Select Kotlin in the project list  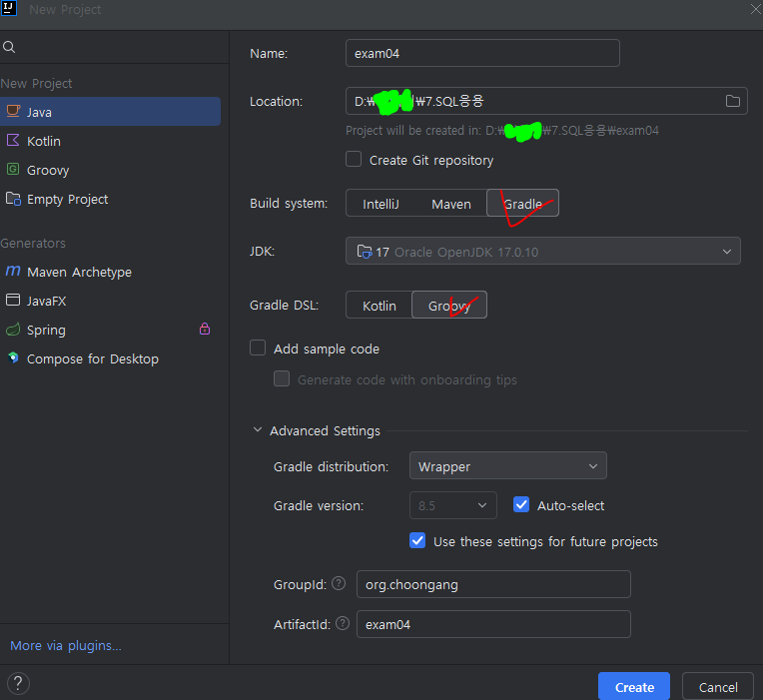pyautogui.click(x=111, y=141)
